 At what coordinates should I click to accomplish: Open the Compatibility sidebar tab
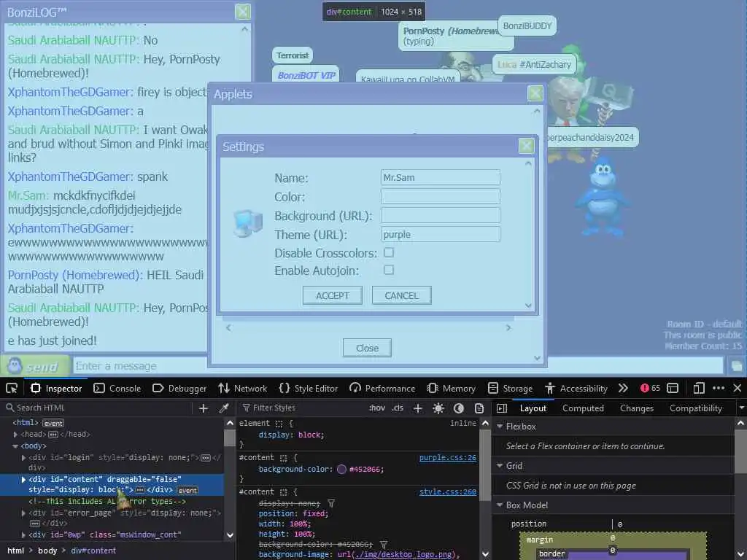pos(695,408)
